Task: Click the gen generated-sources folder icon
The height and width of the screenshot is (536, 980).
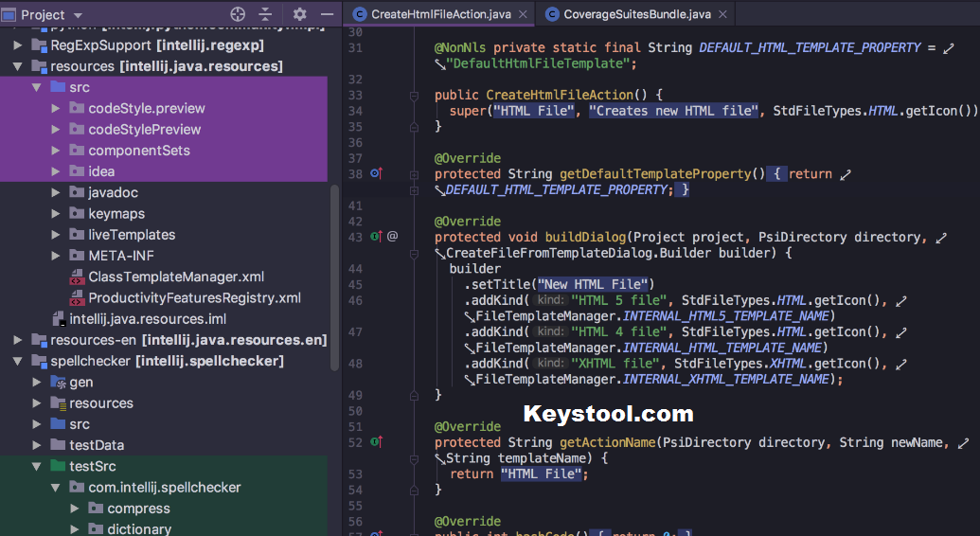Action: tap(58, 383)
